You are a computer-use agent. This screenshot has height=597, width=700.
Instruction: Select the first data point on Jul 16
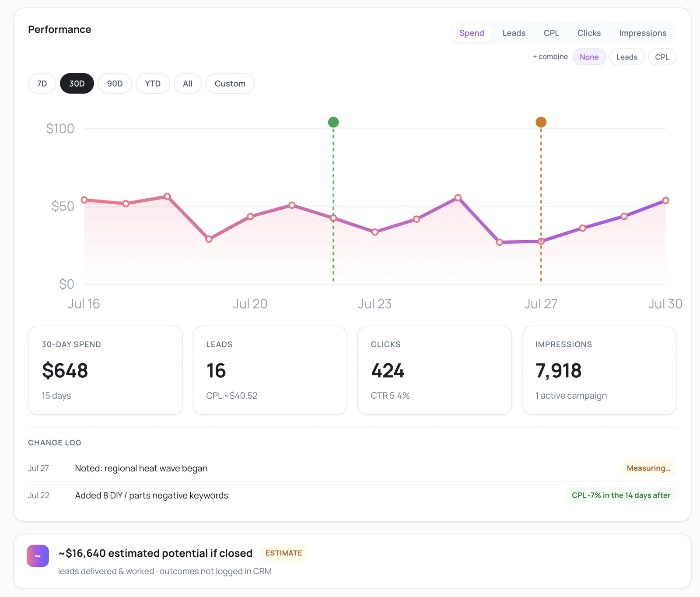[x=84, y=200]
